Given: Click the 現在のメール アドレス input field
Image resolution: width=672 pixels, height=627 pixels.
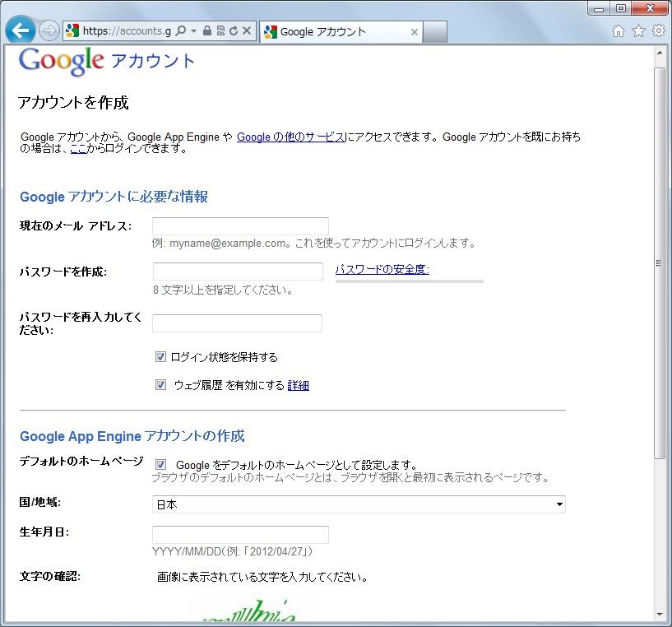Looking at the screenshot, I should (240, 226).
